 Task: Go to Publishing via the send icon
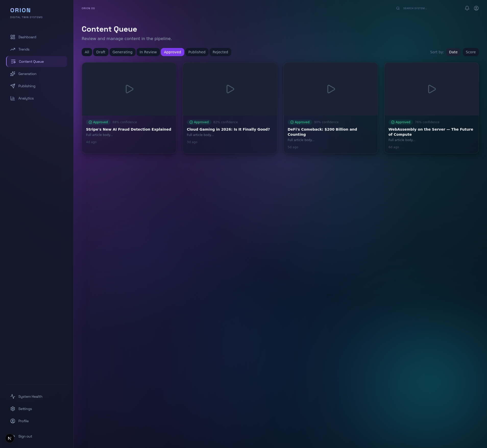pyautogui.click(x=13, y=86)
